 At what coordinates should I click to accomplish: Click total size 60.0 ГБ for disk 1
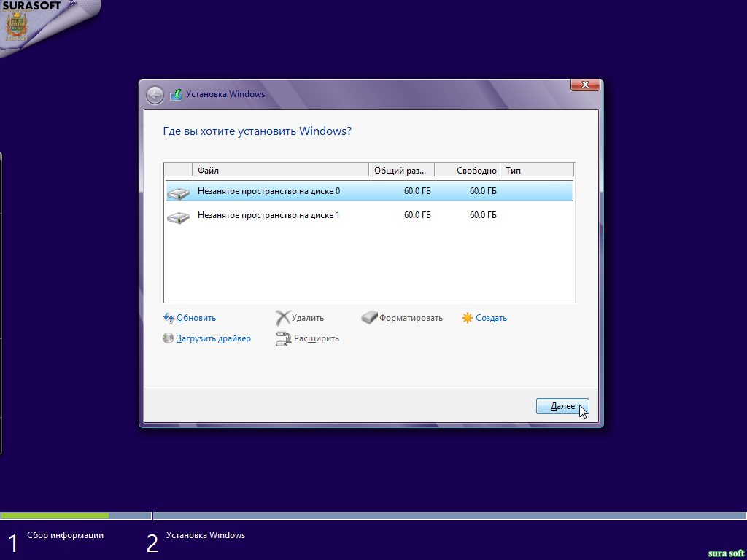tap(417, 215)
